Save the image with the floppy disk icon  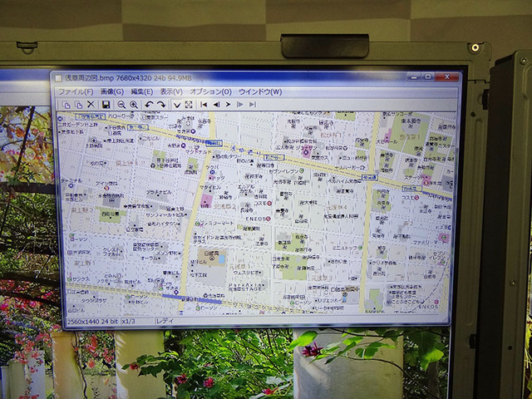tap(106, 105)
